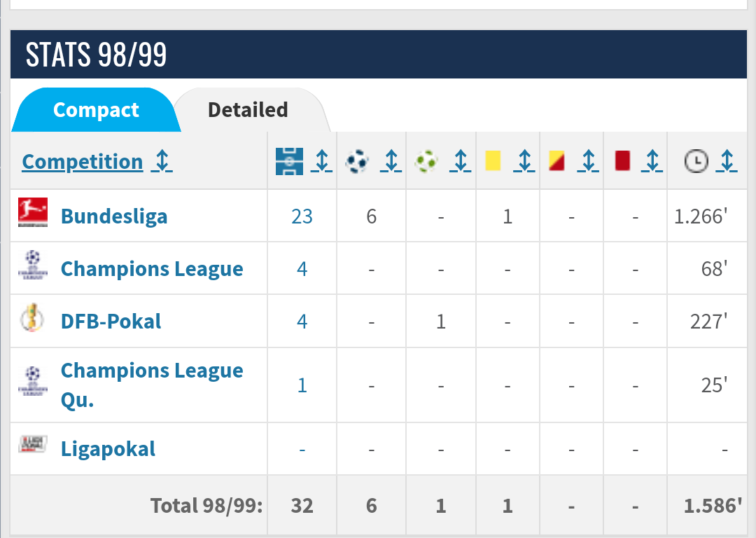Click the green assists ball icon

[x=426, y=161]
